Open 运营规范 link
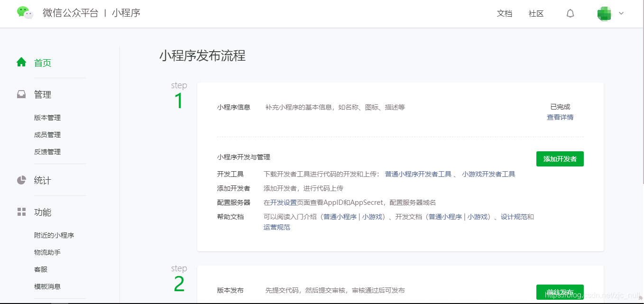The height and width of the screenshot is (304, 644). coord(277,227)
